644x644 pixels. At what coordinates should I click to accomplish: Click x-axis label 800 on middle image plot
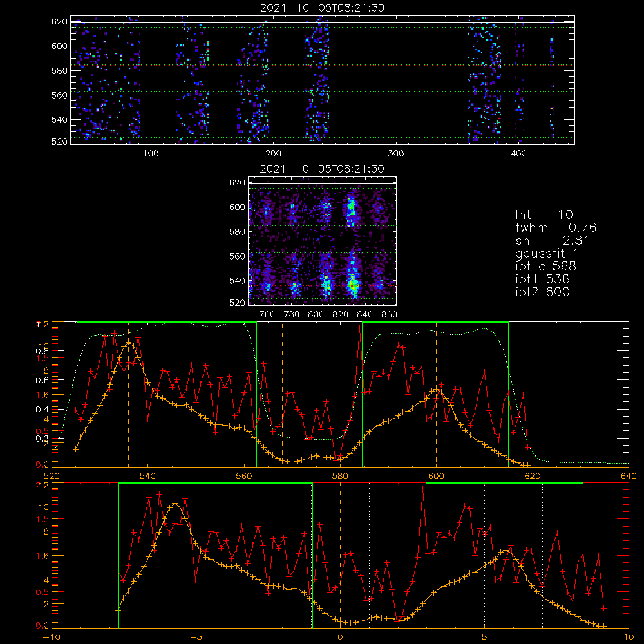[316, 315]
